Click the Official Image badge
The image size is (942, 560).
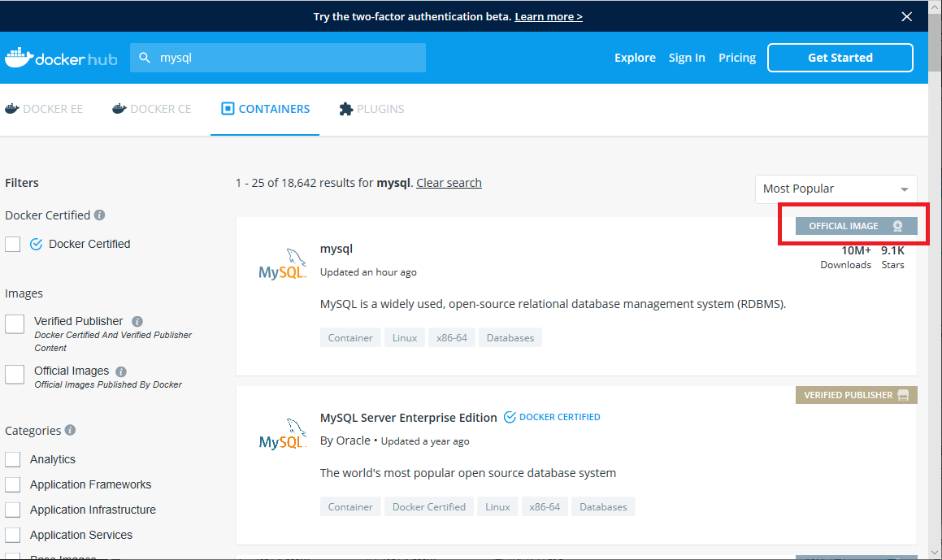[856, 226]
